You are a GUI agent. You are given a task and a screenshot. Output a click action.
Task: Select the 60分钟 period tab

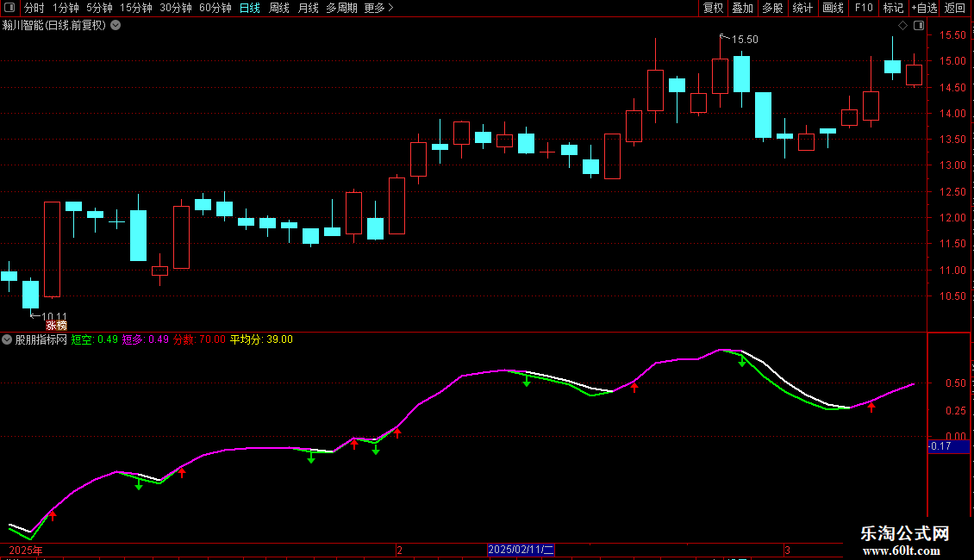tap(215, 8)
